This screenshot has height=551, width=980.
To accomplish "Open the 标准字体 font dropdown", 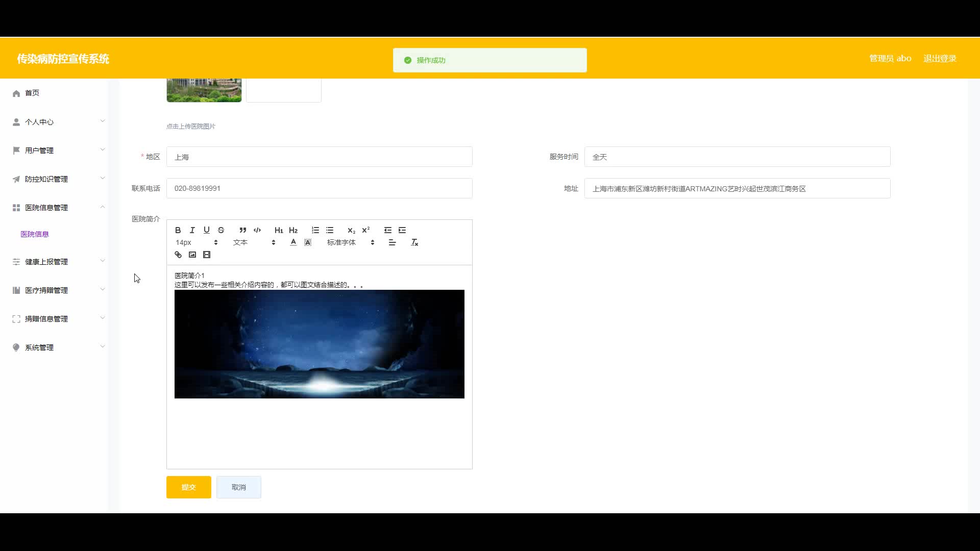I will point(351,242).
